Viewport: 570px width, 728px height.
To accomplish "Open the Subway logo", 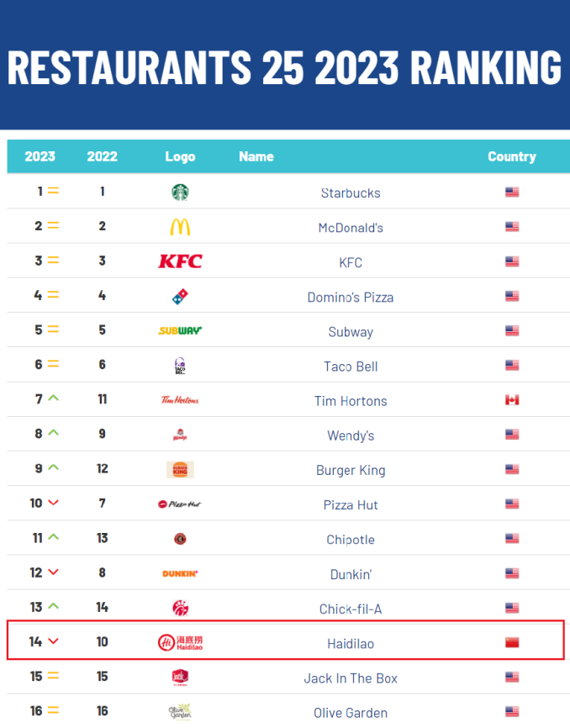I will (x=180, y=330).
